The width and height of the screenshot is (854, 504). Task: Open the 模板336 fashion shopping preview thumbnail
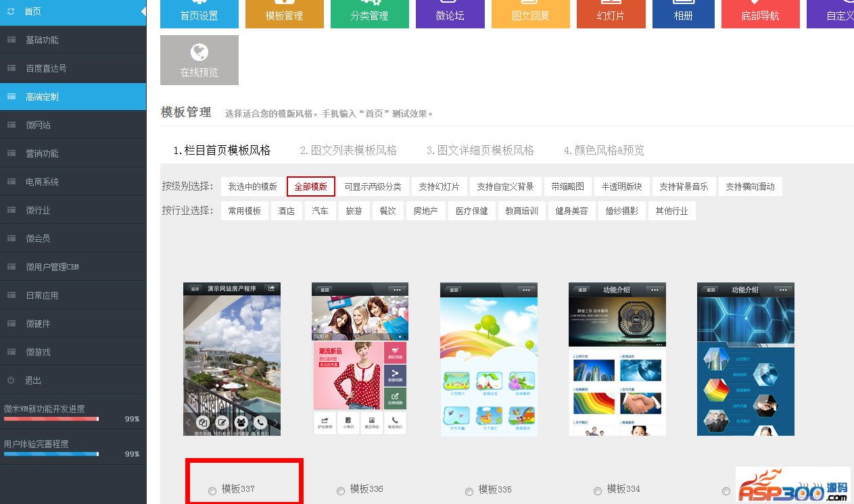360,359
